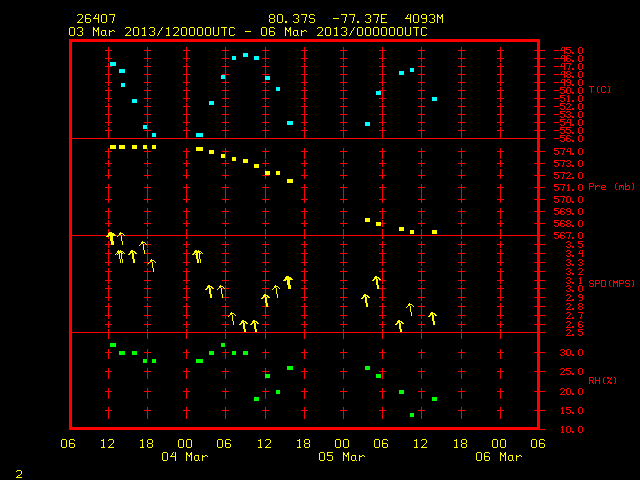
Task: Click the lowest green humidity point near 14%
Action: click(412, 415)
